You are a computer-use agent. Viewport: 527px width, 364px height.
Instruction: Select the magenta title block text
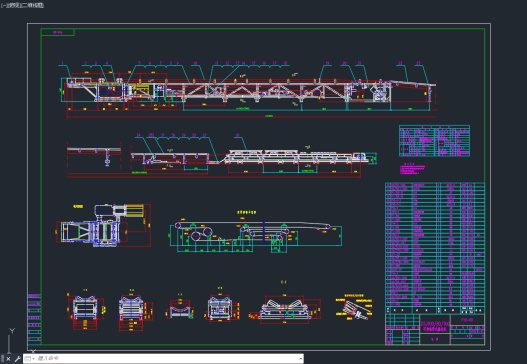pos(435,326)
